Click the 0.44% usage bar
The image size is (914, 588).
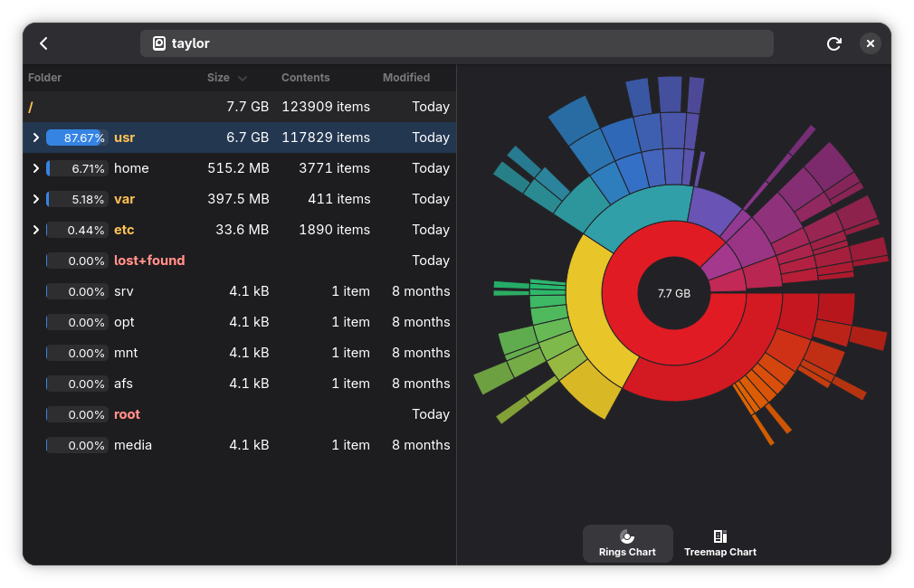(x=77, y=230)
